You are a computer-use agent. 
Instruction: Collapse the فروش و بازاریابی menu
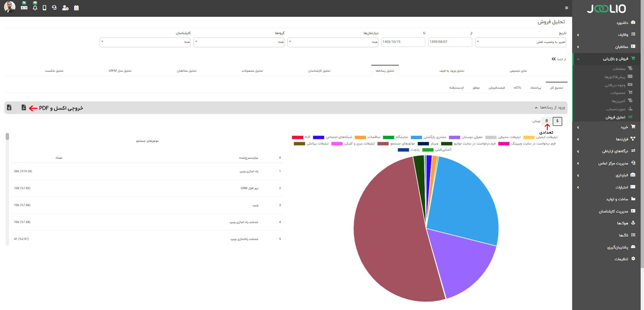click(607, 59)
